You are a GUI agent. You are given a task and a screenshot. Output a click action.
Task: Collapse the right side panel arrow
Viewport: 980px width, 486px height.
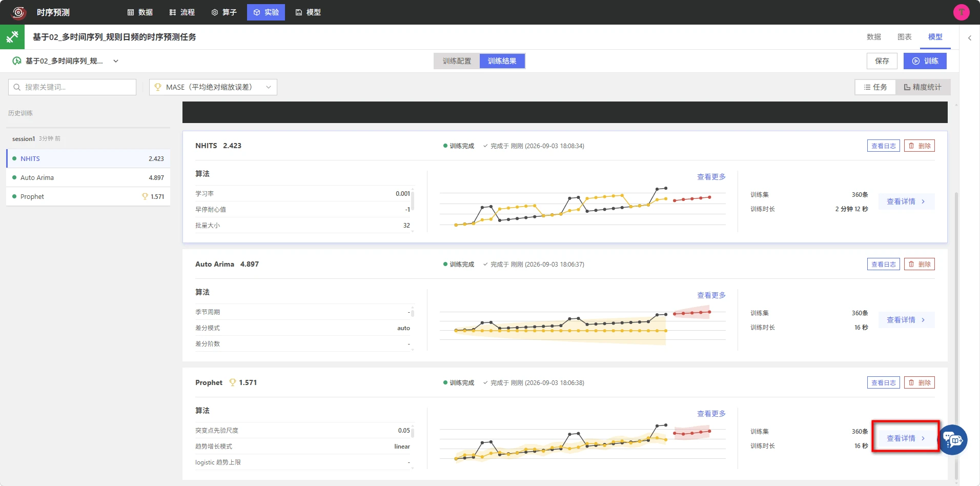(969, 38)
